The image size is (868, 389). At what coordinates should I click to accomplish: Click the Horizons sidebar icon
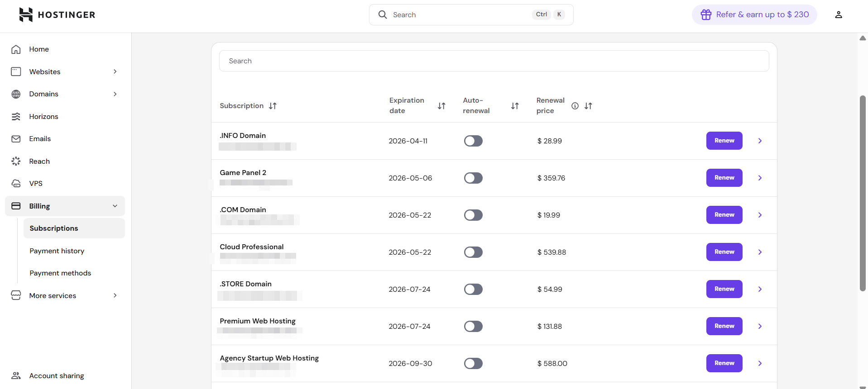coord(16,117)
